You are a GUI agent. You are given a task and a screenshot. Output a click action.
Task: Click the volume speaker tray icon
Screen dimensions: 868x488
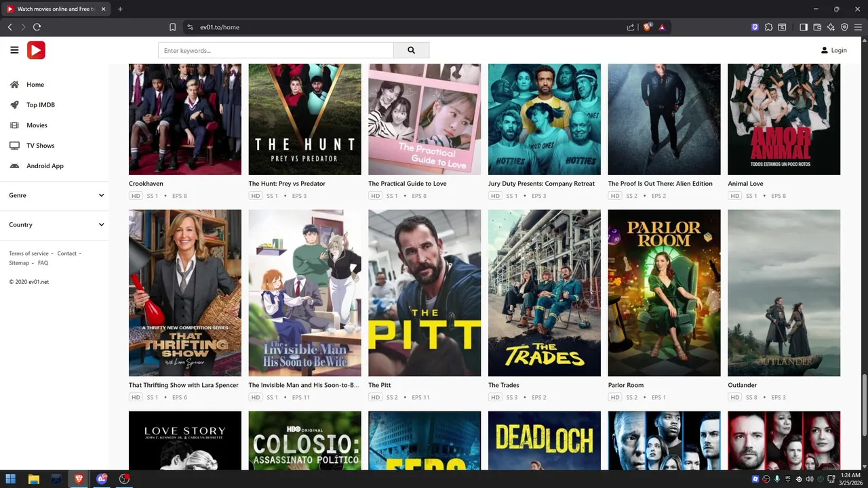pyautogui.click(x=810, y=479)
